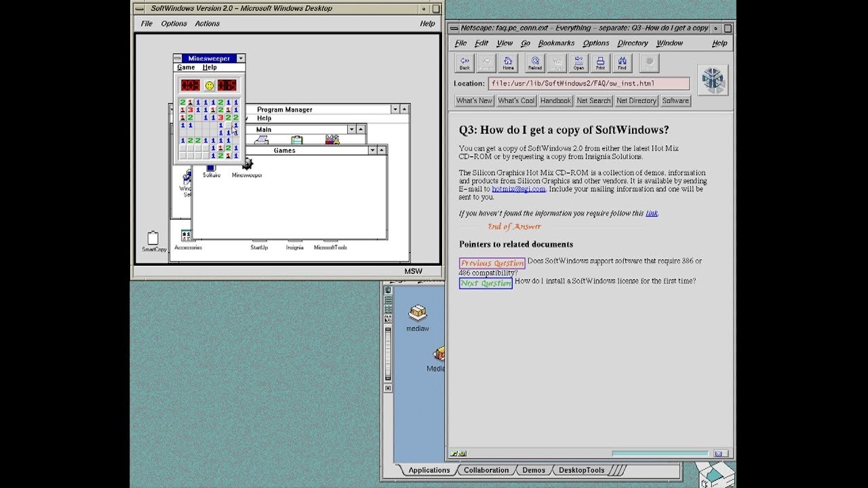Click Games group window up arrow
This screenshot has height=488, width=868.
(382, 150)
